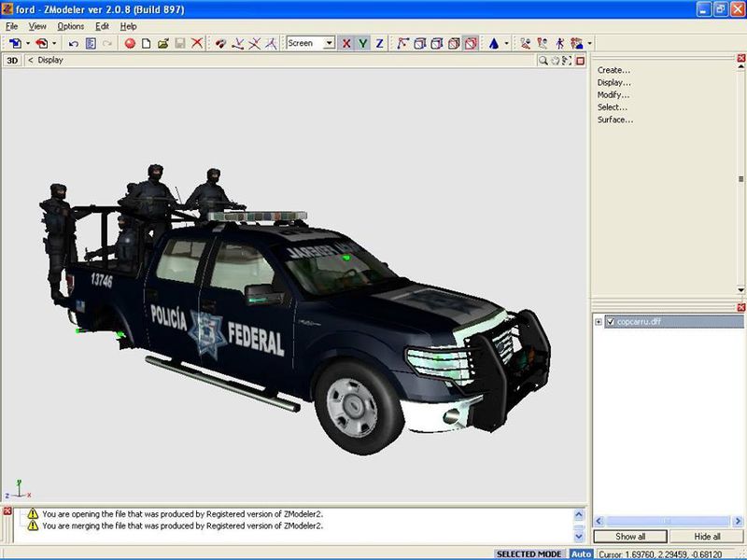Image resolution: width=747 pixels, height=560 pixels.
Task: Click the walking person toolbar icon
Action: pos(559,44)
